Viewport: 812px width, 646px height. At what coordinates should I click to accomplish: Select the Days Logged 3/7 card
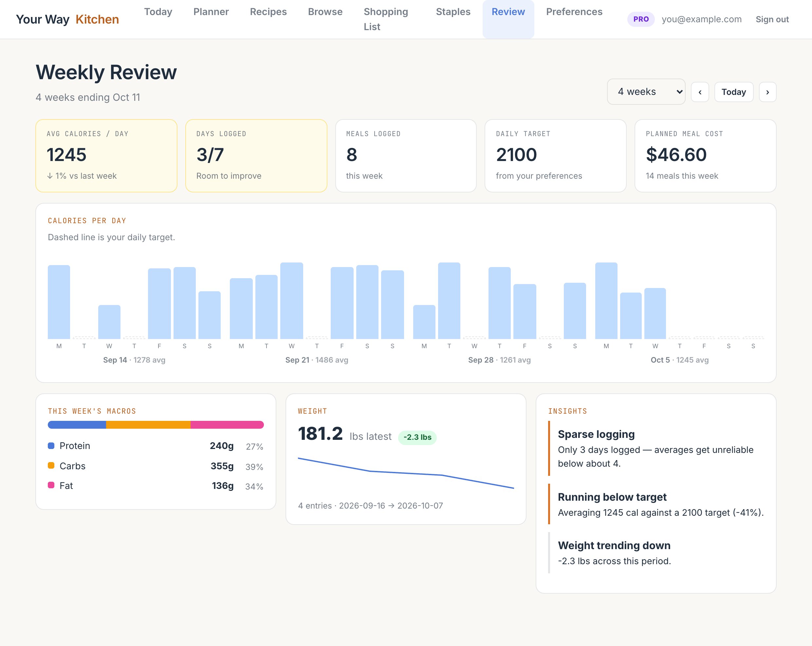pyautogui.click(x=256, y=156)
